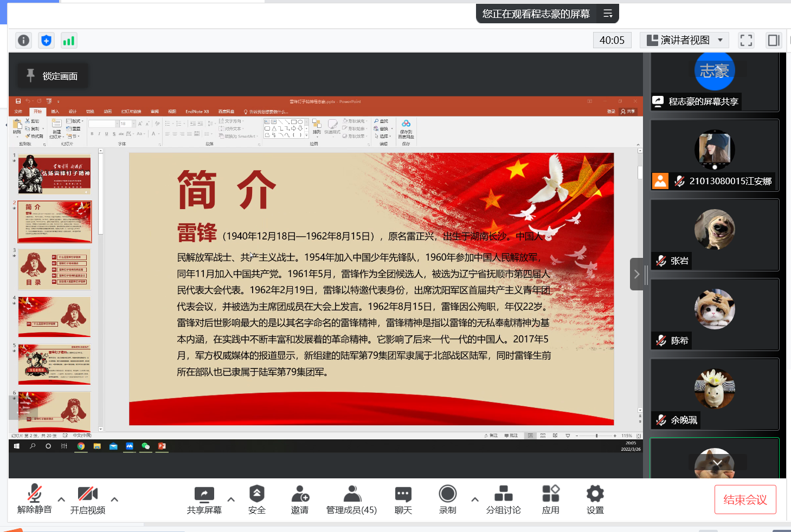Open the meeting info icon
This screenshot has width=791, height=532.
tap(24, 41)
